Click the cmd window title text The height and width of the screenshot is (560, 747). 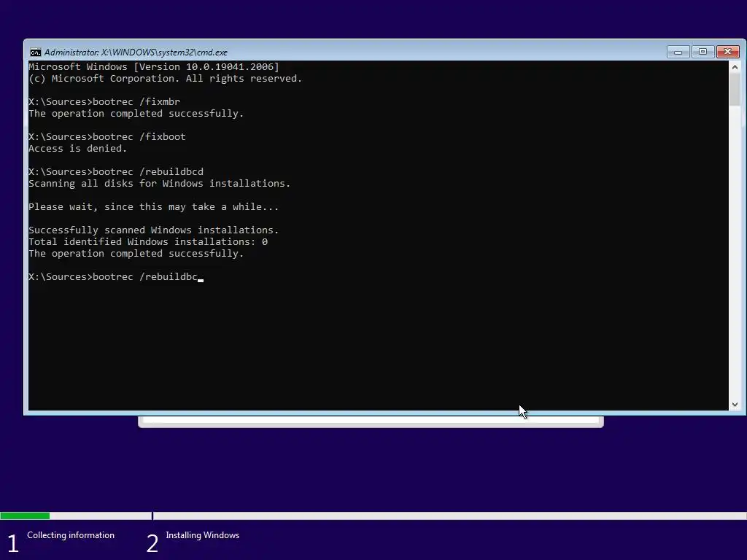136,52
